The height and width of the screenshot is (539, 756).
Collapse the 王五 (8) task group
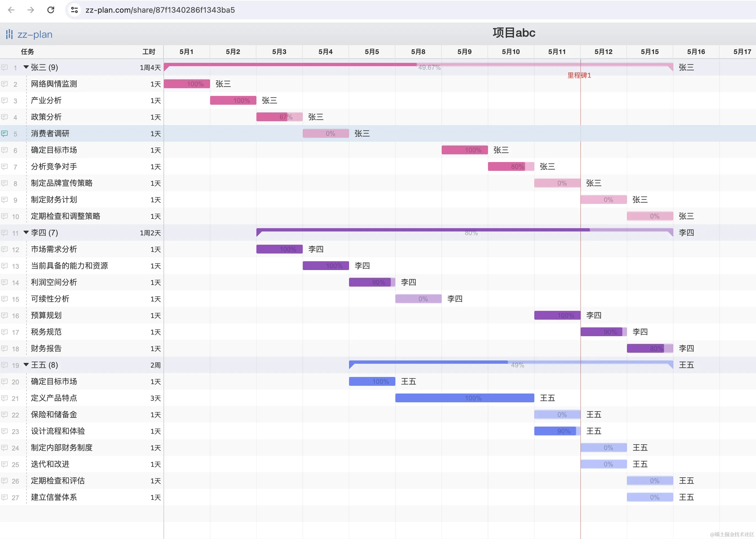pyautogui.click(x=26, y=365)
